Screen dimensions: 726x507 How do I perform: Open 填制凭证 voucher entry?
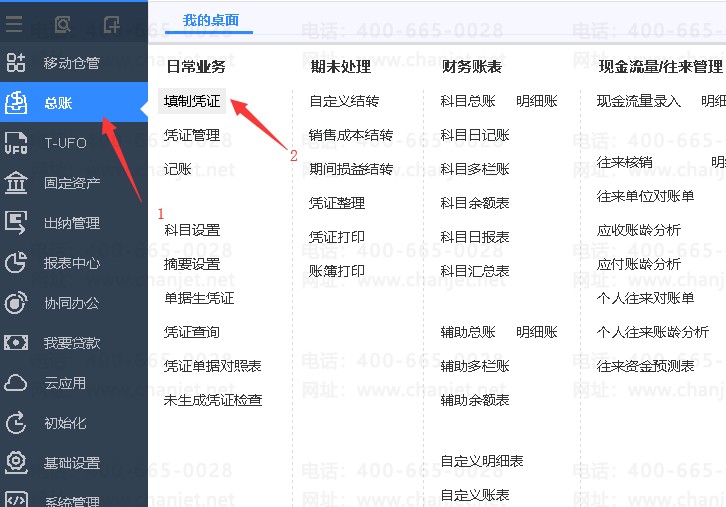192,101
